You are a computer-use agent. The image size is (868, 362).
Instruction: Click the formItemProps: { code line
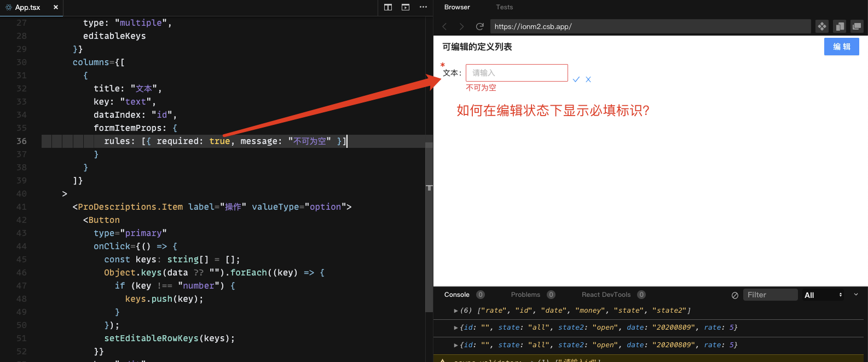pyautogui.click(x=136, y=128)
